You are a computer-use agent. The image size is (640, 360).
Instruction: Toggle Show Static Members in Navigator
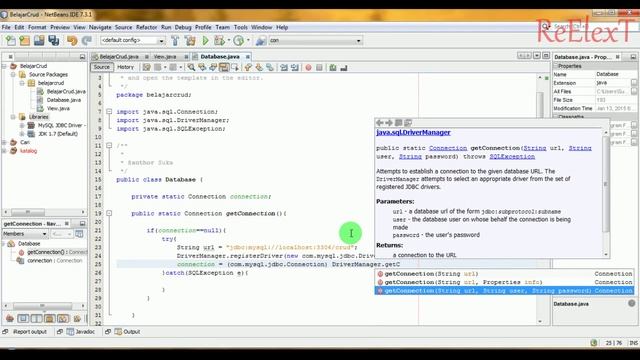36,318
